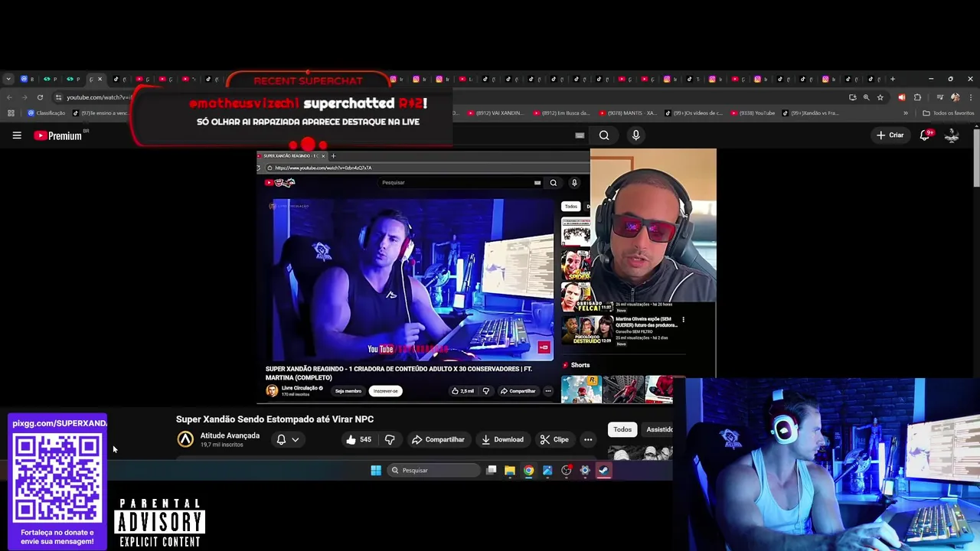Screen dimensions: 980x551
Task: Close the active browser tab
Action: pyautogui.click(x=100, y=79)
